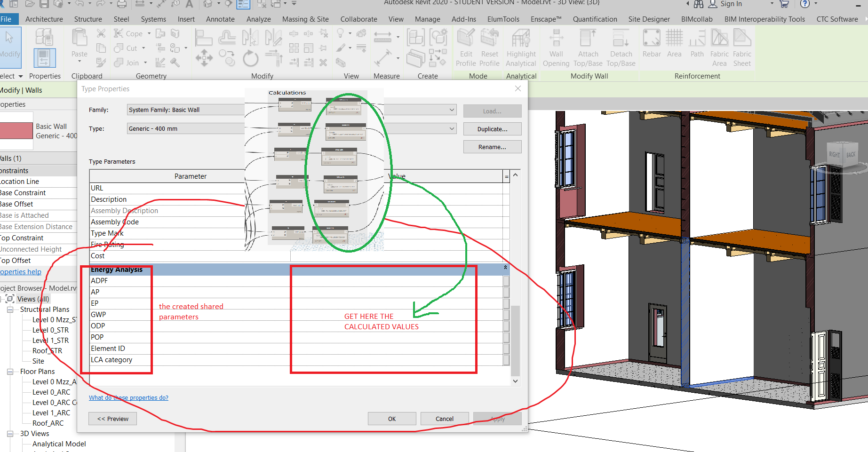Image resolution: width=868 pixels, height=452 pixels.
Task: Click the small button in GWP row
Action: 506,315
